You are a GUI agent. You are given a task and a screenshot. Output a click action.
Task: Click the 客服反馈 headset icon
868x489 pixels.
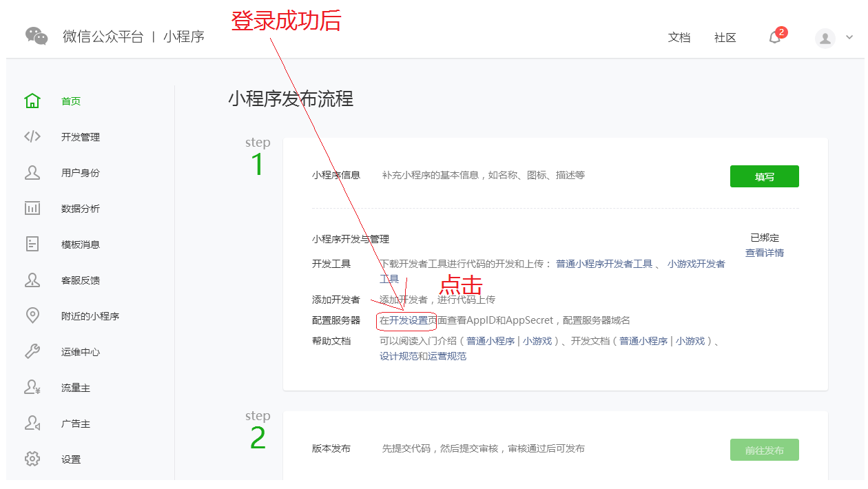[32, 280]
